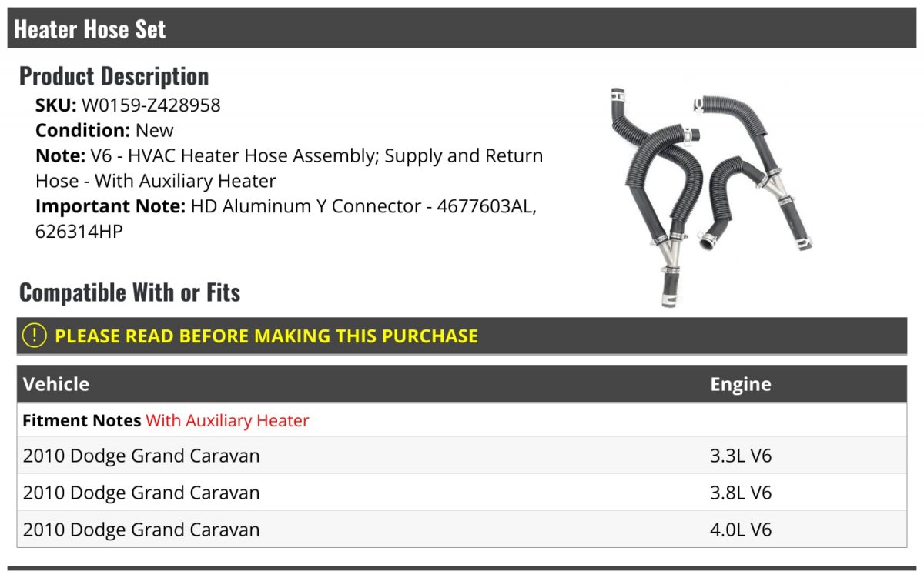This screenshot has height=578, width=924.
Task: Click the Vehicle column header
Action: tap(56, 384)
